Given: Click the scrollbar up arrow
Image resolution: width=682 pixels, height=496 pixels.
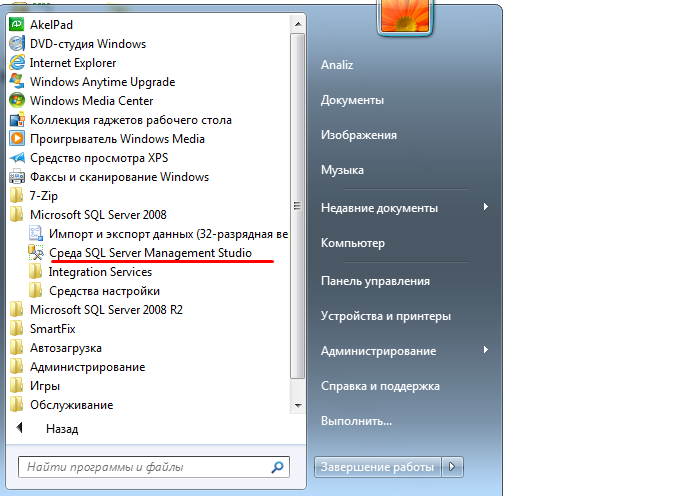Looking at the screenshot, I should click(298, 24).
